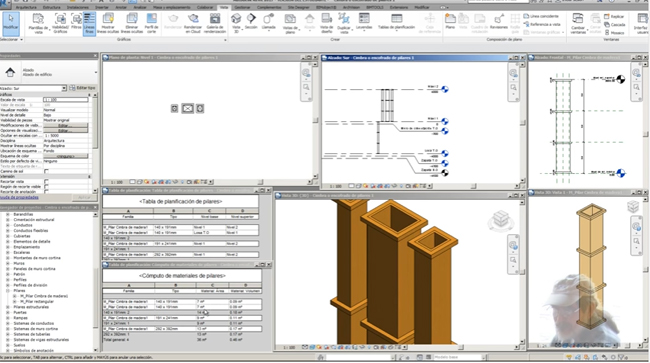The image size is (650, 363).
Task: Click Editar for Opciones de visualización
Action: point(65,131)
